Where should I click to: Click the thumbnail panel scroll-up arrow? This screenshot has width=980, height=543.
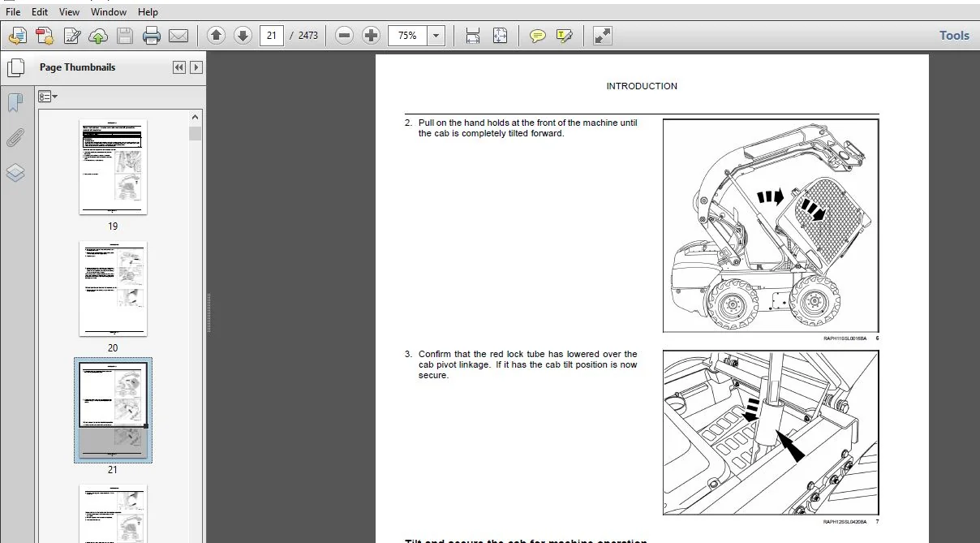tap(195, 118)
